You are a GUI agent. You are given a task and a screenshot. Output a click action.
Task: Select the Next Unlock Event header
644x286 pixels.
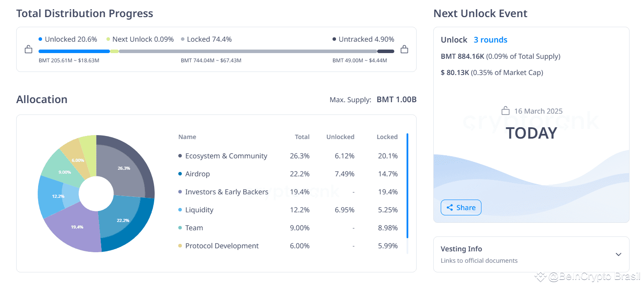[x=480, y=14]
